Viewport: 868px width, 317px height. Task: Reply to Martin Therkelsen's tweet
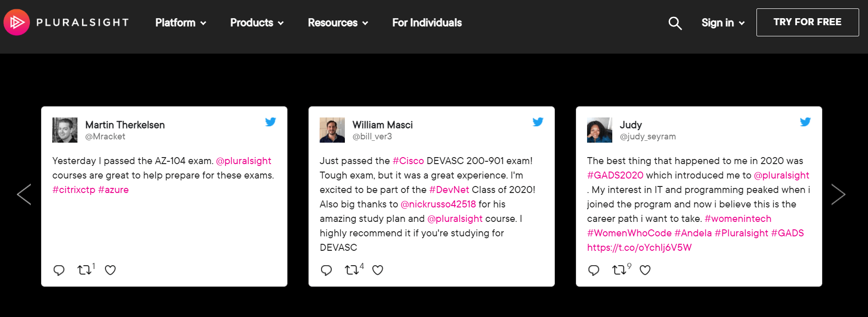point(59,270)
